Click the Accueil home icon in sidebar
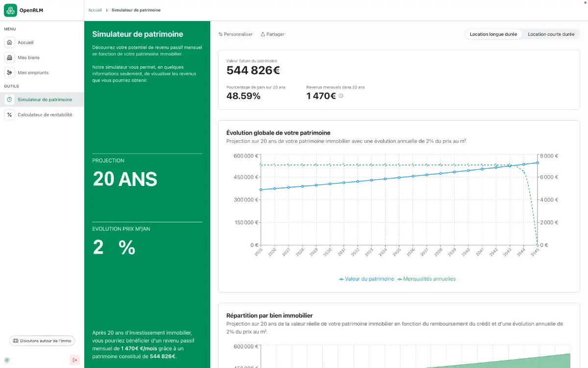The height and width of the screenshot is (368, 588). point(9,43)
